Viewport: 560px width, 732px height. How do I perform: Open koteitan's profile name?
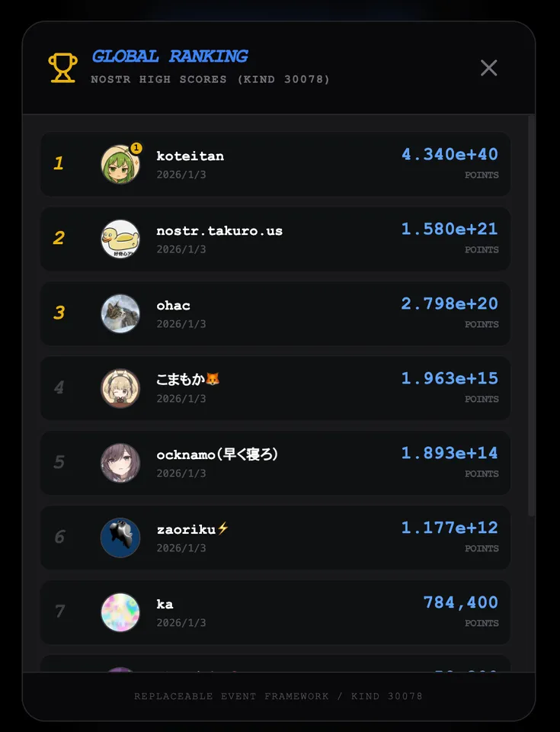tap(190, 156)
